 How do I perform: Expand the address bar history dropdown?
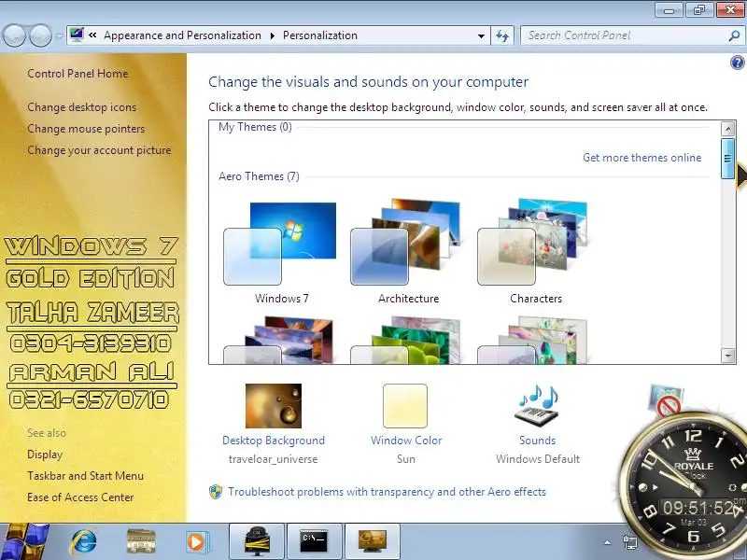point(481,35)
